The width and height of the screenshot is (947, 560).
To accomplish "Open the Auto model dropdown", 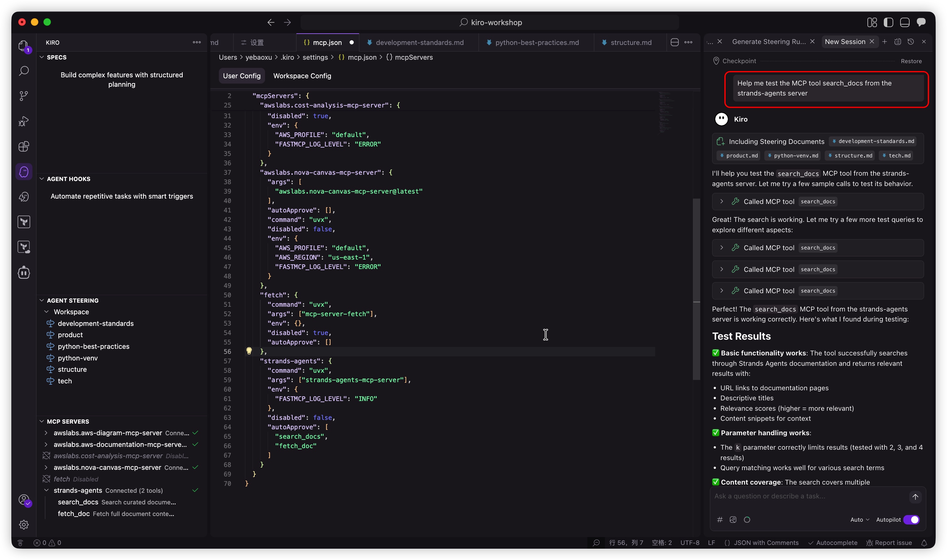I will point(859,520).
